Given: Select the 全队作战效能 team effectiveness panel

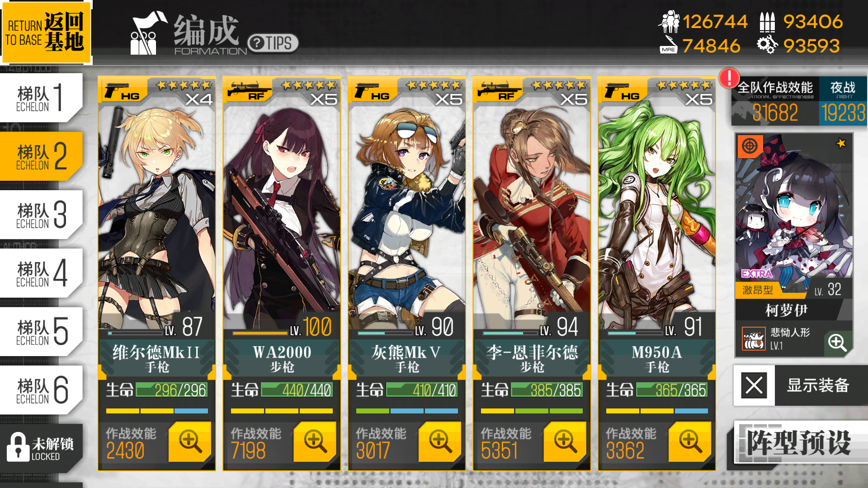Looking at the screenshot, I should [x=775, y=101].
